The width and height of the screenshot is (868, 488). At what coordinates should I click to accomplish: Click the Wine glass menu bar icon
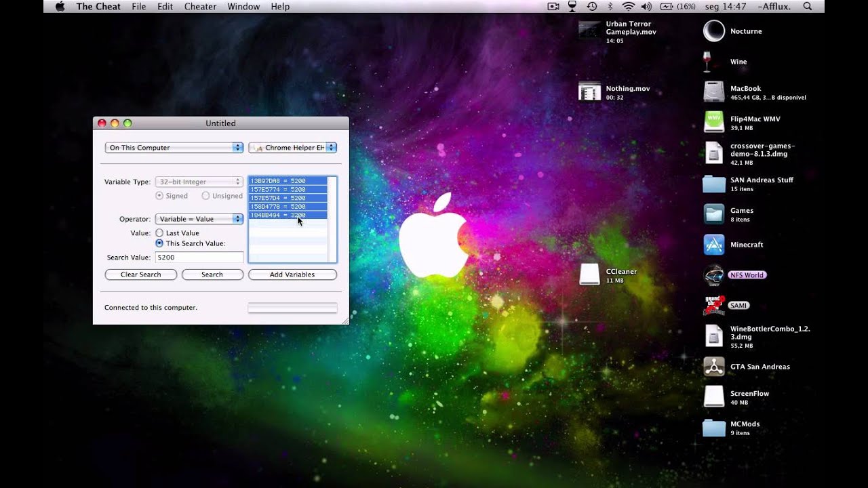pyautogui.click(x=572, y=7)
